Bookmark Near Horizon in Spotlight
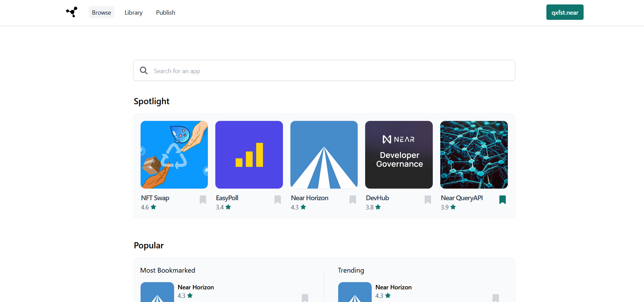The image size is (644, 302). [x=353, y=200]
